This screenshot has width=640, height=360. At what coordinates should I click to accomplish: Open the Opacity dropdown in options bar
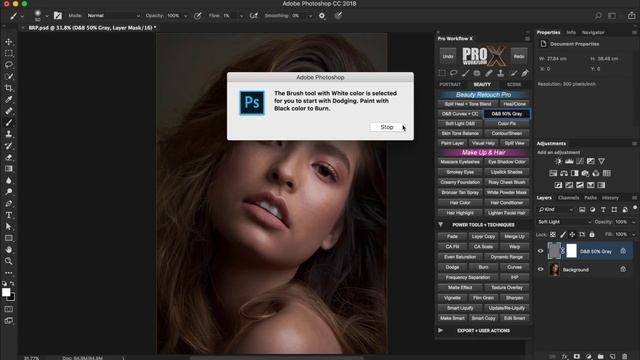click(186, 16)
